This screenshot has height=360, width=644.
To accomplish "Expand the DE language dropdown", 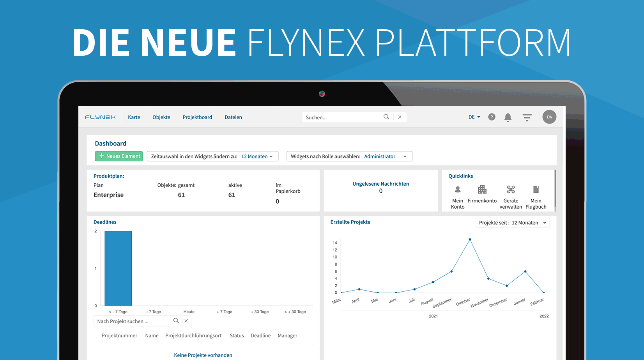I will pyautogui.click(x=474, y=117).
